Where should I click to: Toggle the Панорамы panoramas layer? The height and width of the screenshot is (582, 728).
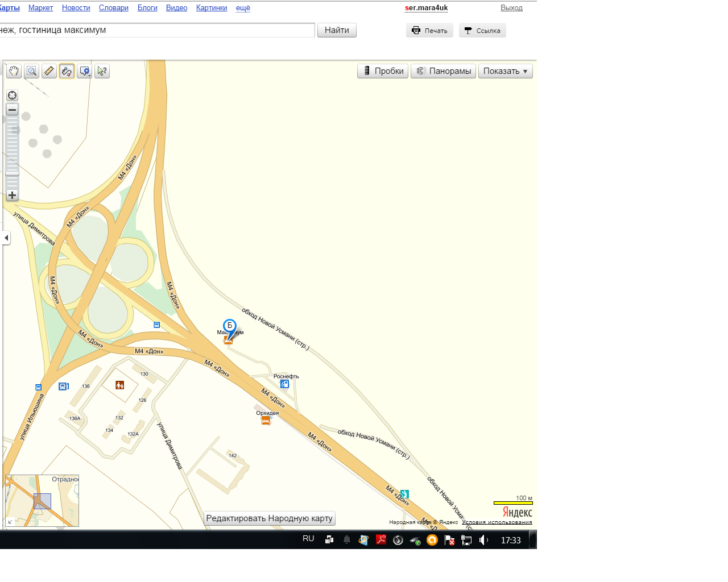444,71
